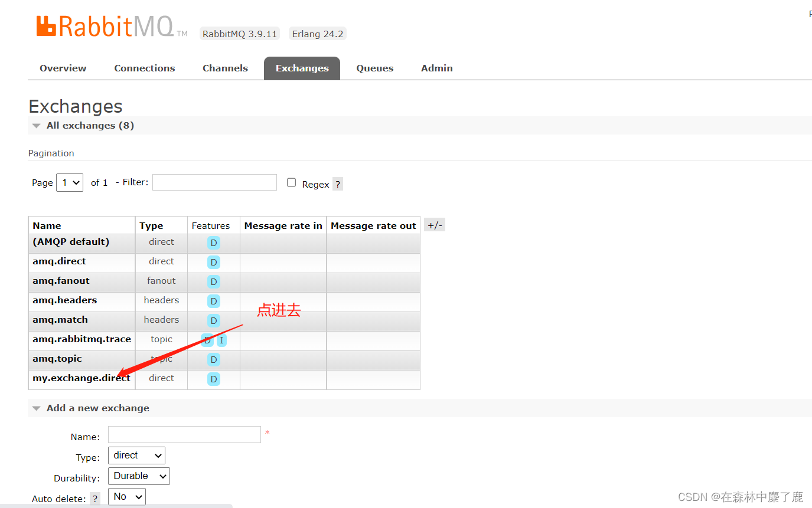Open the Page number dropdown
Image resolution: width=812 pixels, height=508 pixels.
click(x=70, y=182)
